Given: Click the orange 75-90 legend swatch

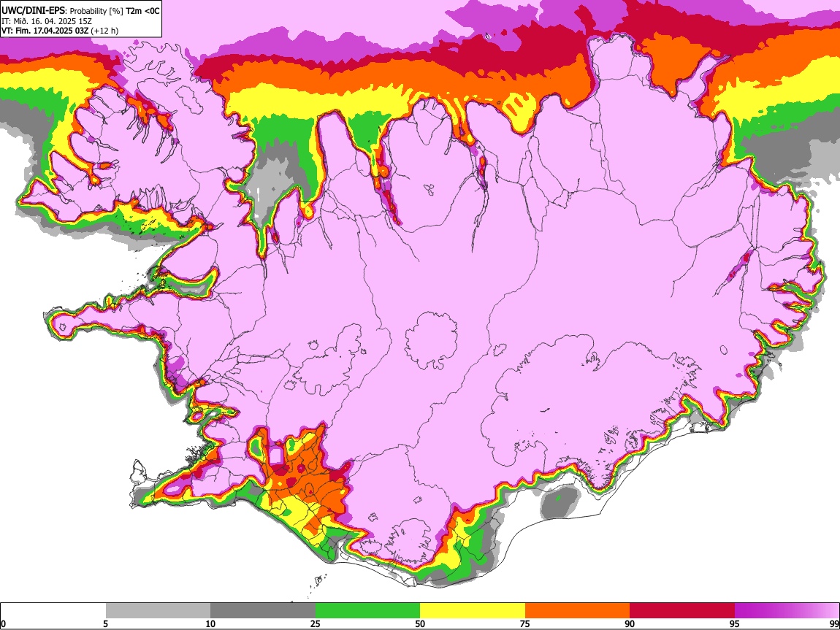Looking at the screenshot, I should point(578,610).
